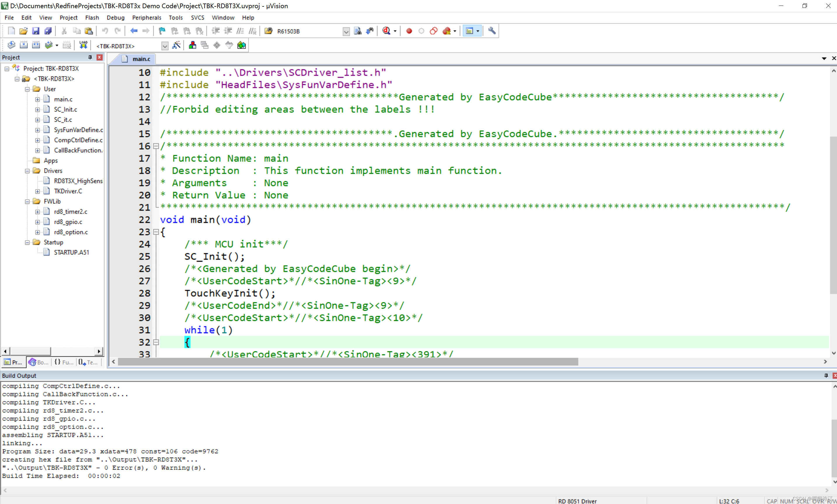Open the Flash menu
This screenshot has height=504, width=837.
[x=92, y=18]
